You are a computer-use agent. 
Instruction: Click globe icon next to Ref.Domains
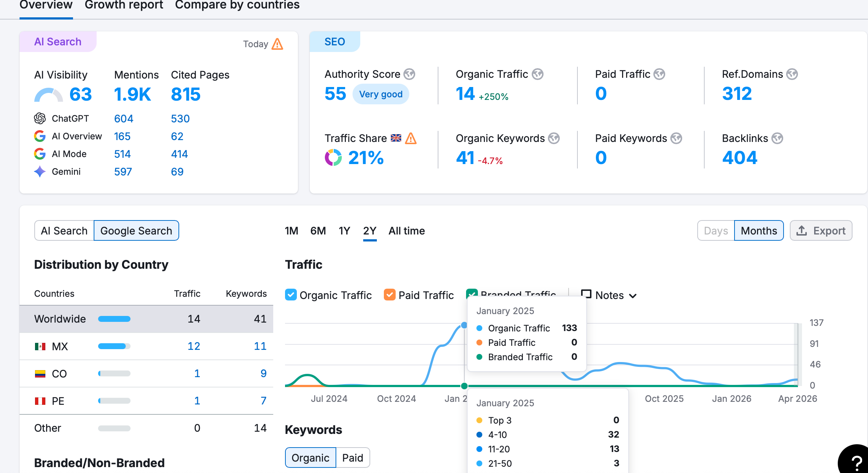[x=792, y=74]
